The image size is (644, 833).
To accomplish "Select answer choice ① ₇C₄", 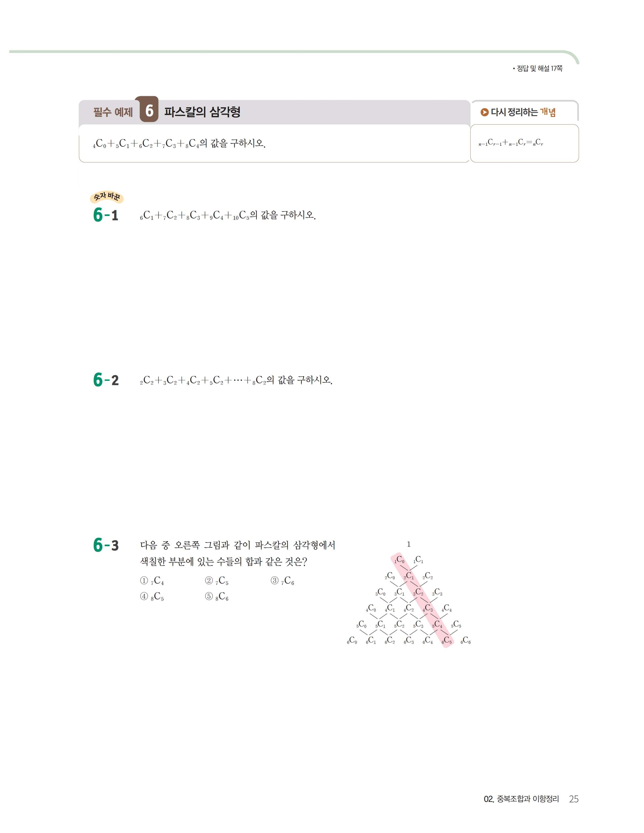I will coord(152,580).
